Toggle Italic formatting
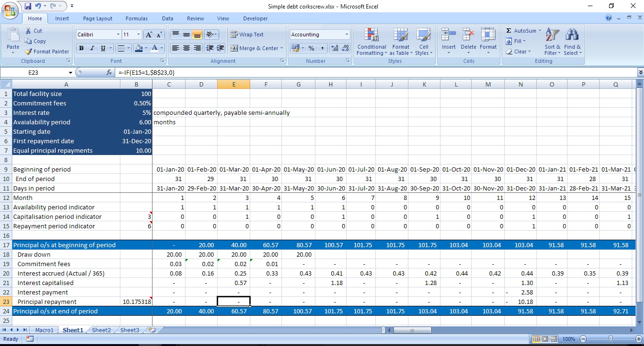The height and width of the screenshot is (346, 644). click(x=92, y=48)
